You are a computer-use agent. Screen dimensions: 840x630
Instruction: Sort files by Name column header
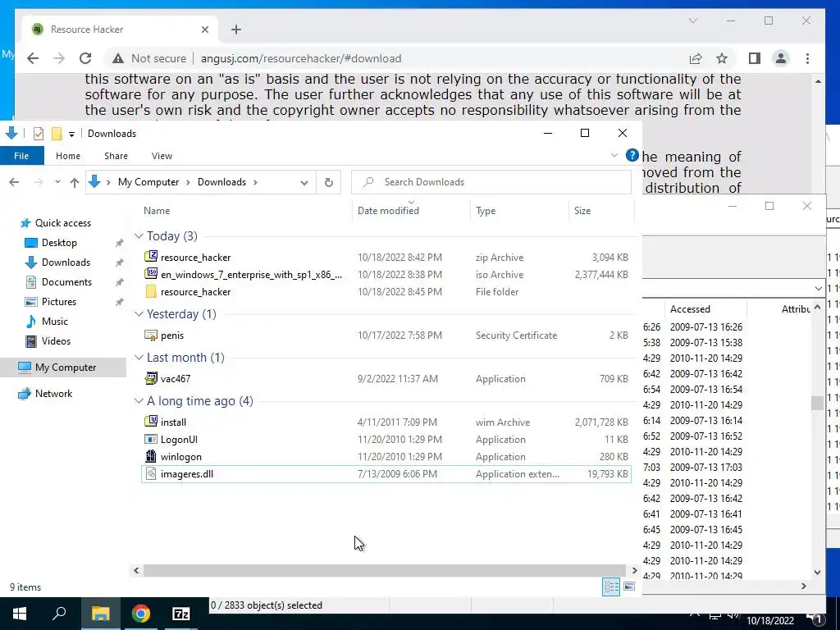pyautogui.click(x=157, y=211)
